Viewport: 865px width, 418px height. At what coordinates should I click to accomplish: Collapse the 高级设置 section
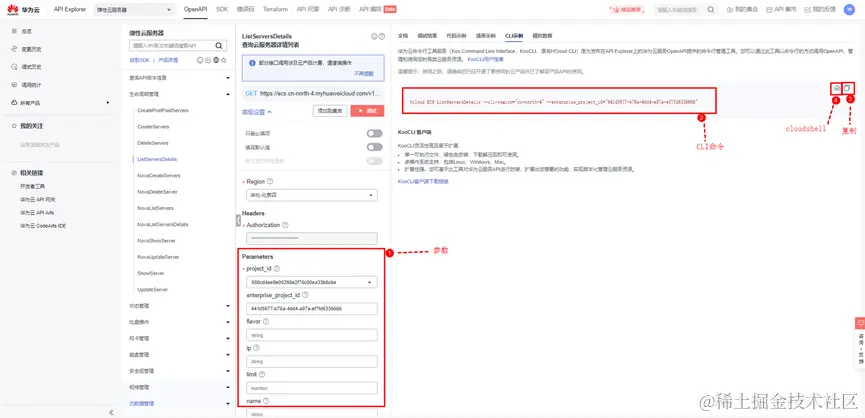257,112
